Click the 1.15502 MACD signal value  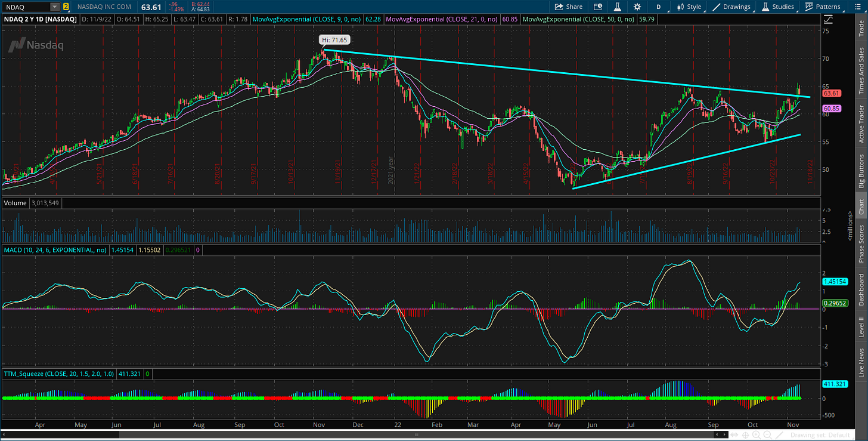coord(151,250)
